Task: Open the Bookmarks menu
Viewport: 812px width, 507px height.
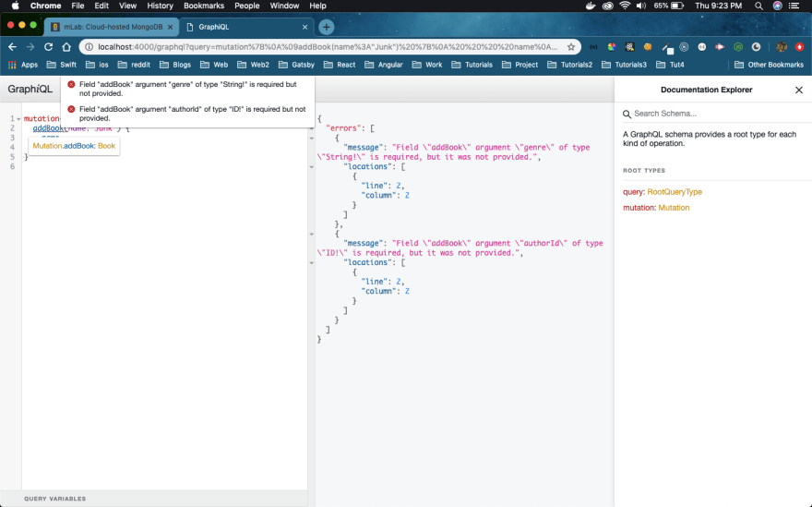Action: (204, 6)
